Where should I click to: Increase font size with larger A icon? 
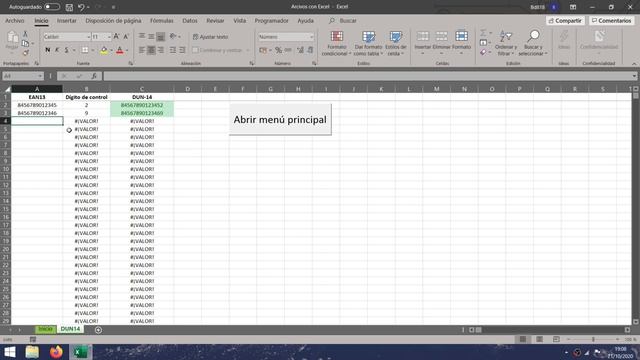point(116,37)
